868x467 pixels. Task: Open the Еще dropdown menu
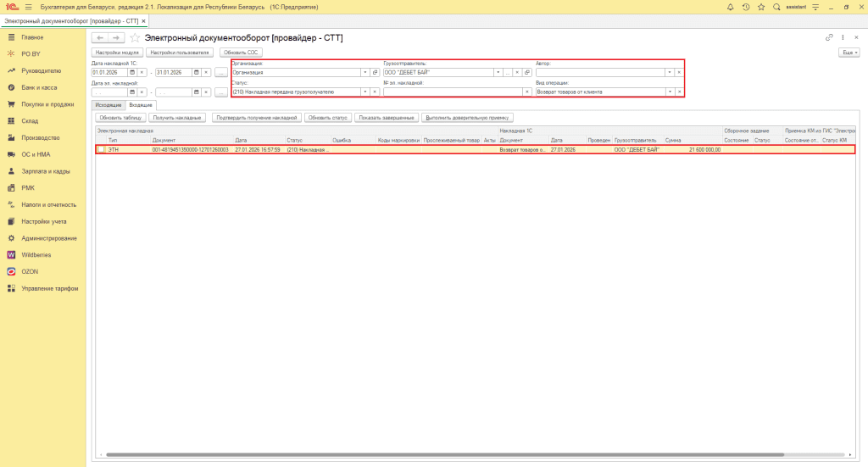click(849, 53)
